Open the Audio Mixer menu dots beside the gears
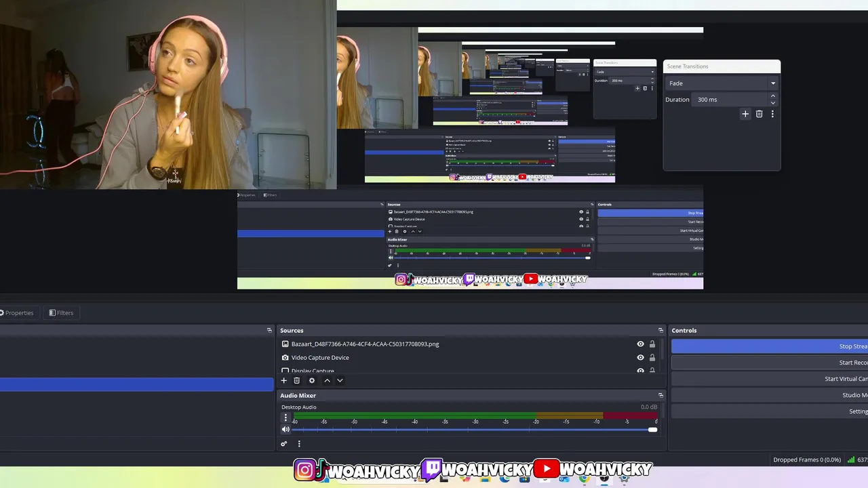 pos(299,444)
